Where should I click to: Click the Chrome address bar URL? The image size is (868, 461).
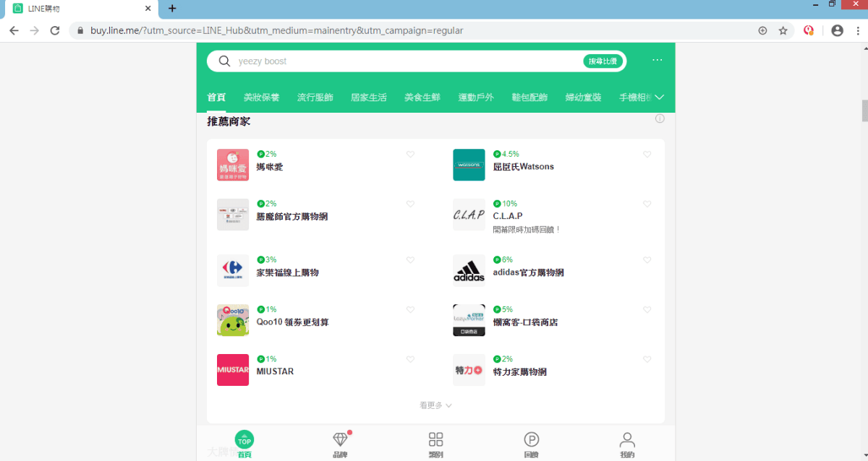(x=277, y=30)
